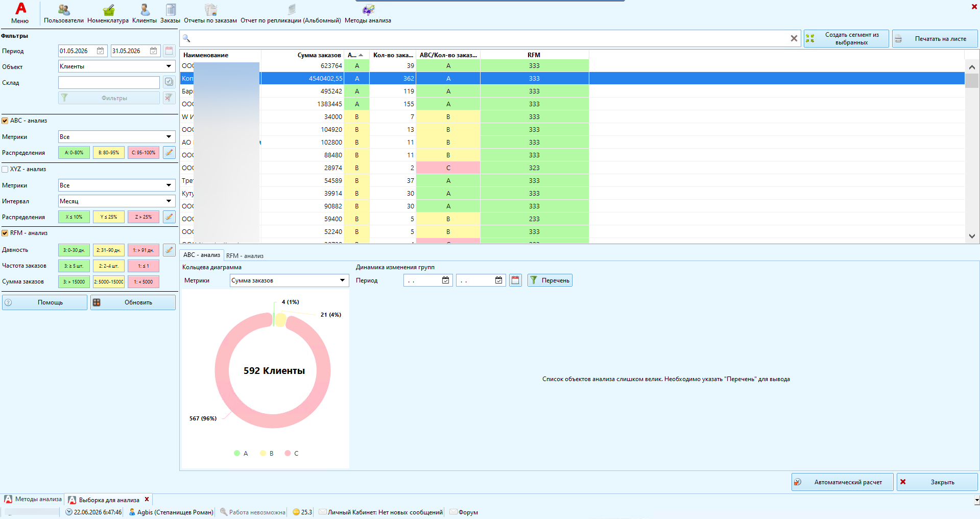Toggle the ABC - анализ checkbox

5,121
